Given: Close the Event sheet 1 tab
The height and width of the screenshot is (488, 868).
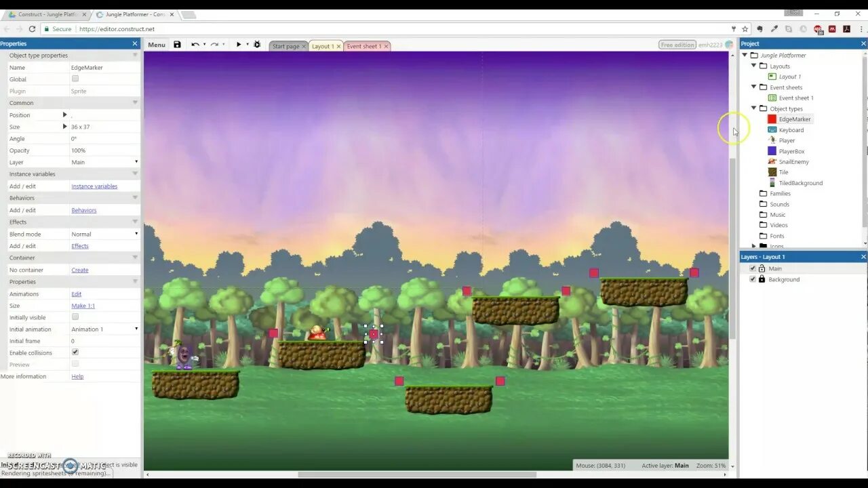Looking at the screenshot, I should click(387, 46).
